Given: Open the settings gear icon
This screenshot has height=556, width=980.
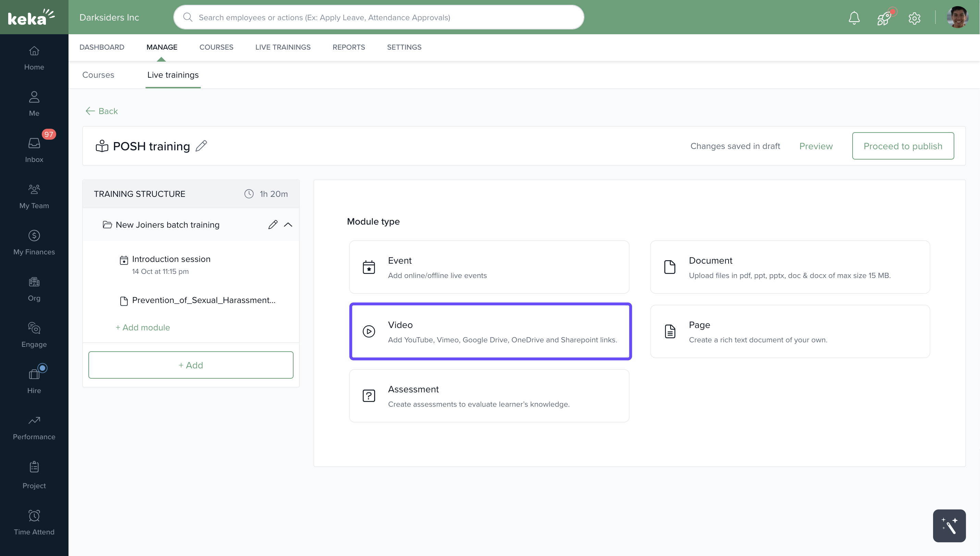Looking at the screenshot, I should tap(914, 17).
